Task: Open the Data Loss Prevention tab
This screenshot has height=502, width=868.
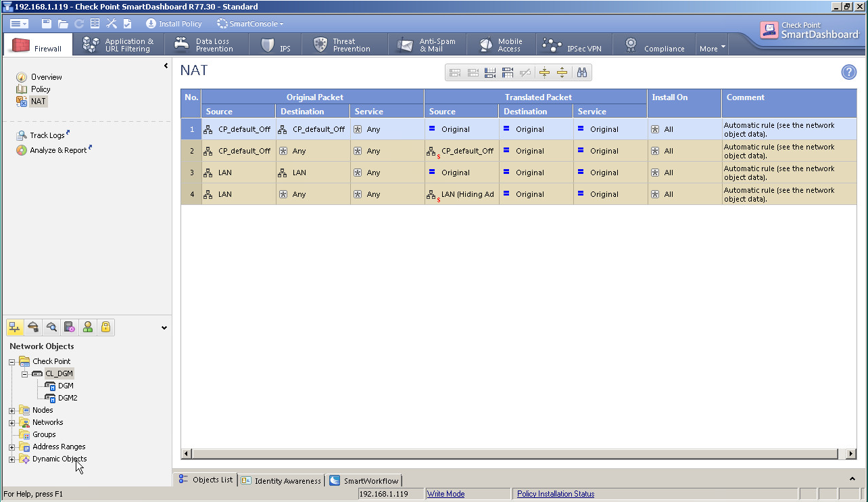Action: (207, 45)
